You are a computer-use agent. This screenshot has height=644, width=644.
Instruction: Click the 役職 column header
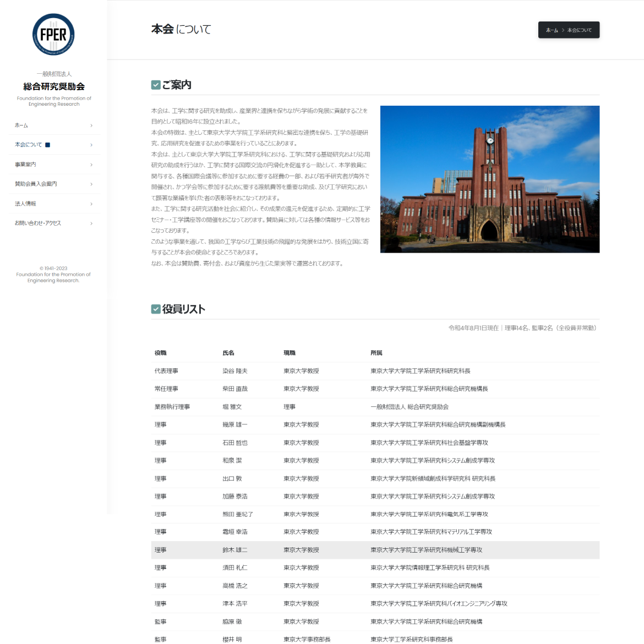[161, 353]
